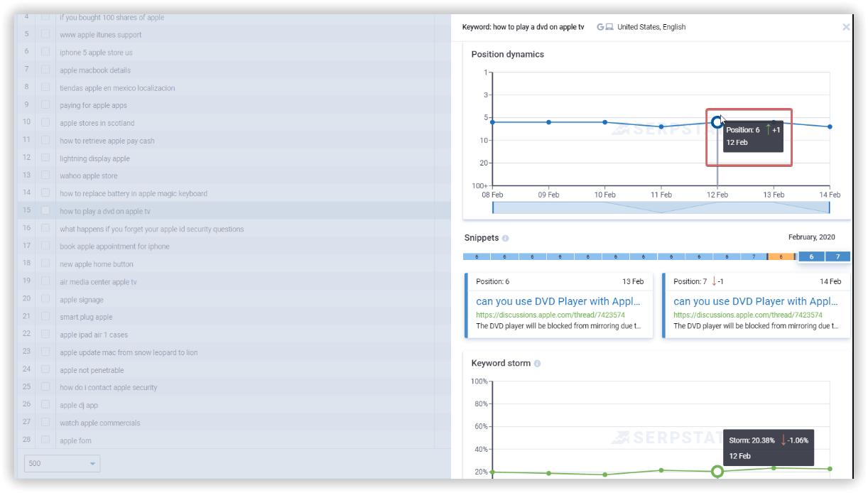Select keyword 'watch apple commercials'

[100, 423]
